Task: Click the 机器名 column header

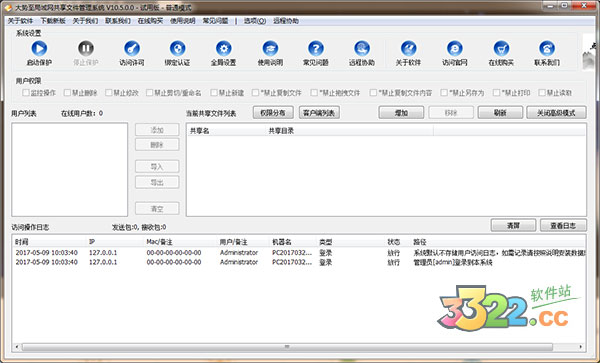Action: click(293, 242)
